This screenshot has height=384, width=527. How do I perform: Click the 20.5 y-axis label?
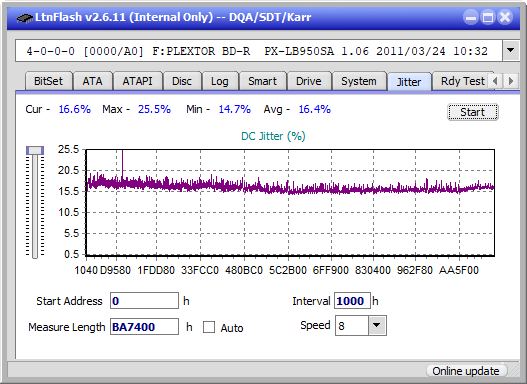point(68,170)
